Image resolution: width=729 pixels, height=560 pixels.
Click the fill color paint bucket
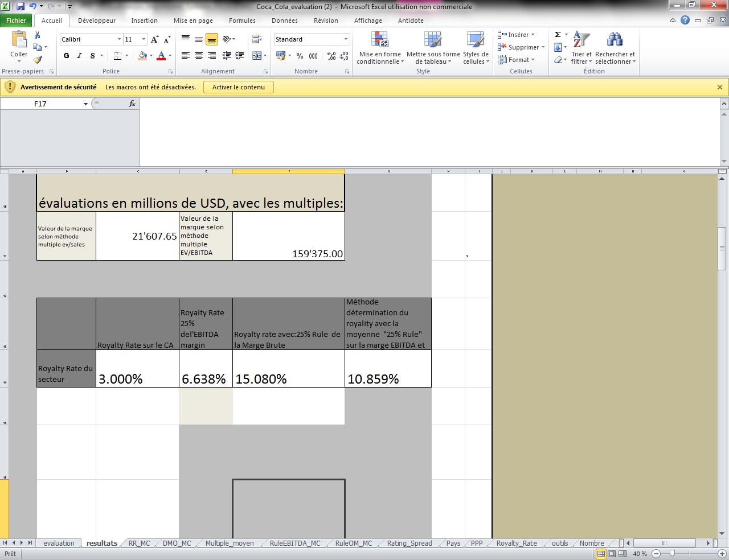pos(143,56)
